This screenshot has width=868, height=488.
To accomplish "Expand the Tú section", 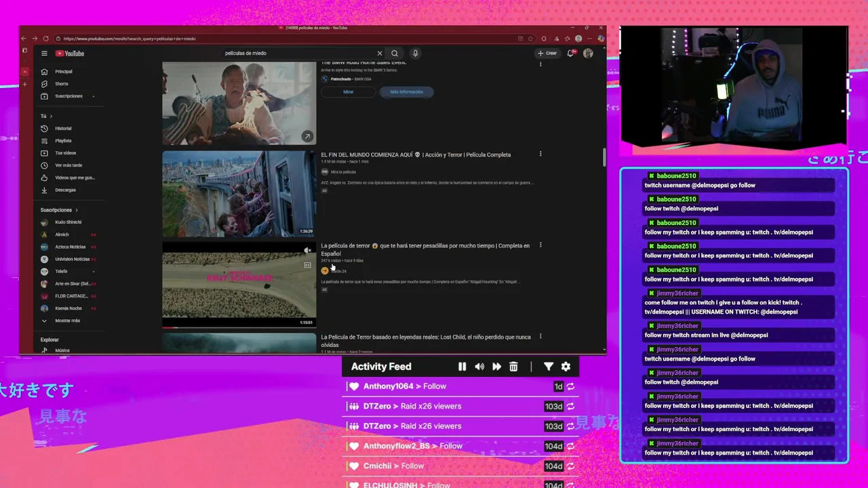I will pyautogui.click(x=46, y=116).
